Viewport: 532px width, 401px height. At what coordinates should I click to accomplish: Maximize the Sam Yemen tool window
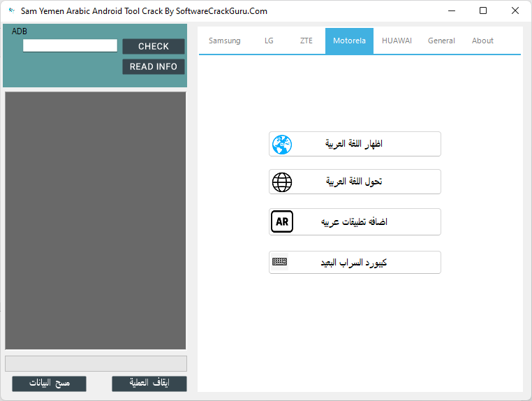[x=483, y=11]
